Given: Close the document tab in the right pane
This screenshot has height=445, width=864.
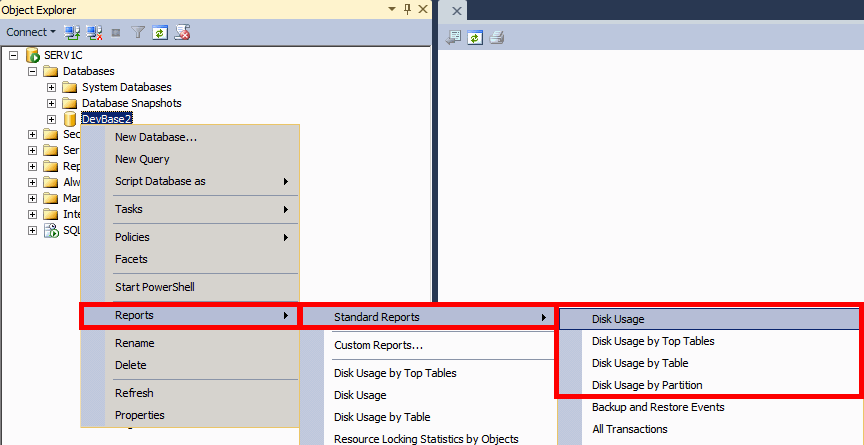Looking at the screenshot, I should (456, 11).
